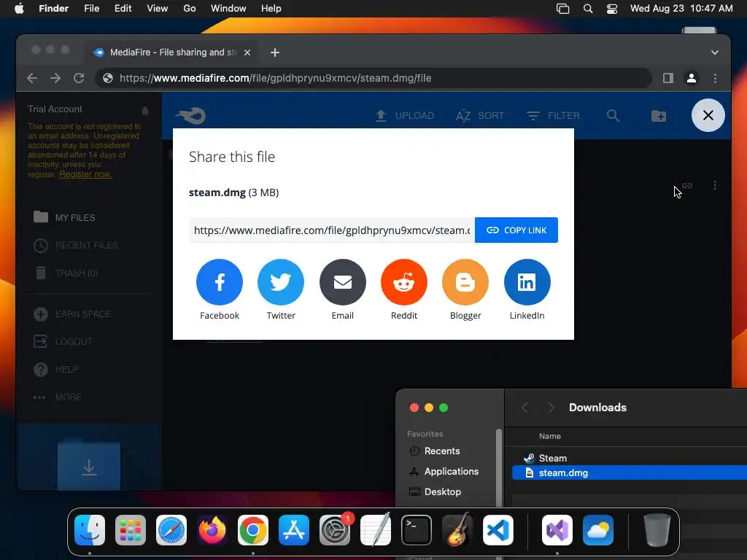Viewport: 747px width, 560px height.
Task: Open FILTER options in MediaFire
Action: (553, 116)
